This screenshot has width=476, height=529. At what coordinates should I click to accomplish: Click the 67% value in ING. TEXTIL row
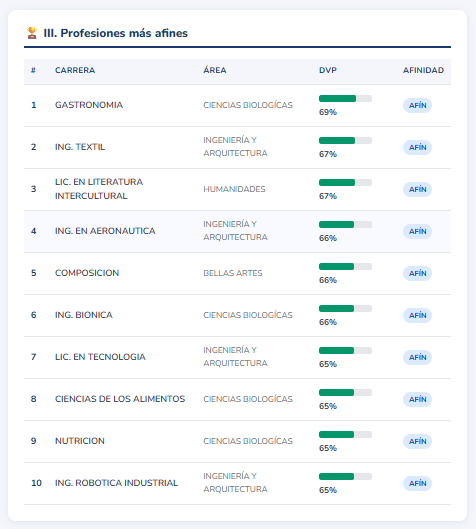click(328, 154)
